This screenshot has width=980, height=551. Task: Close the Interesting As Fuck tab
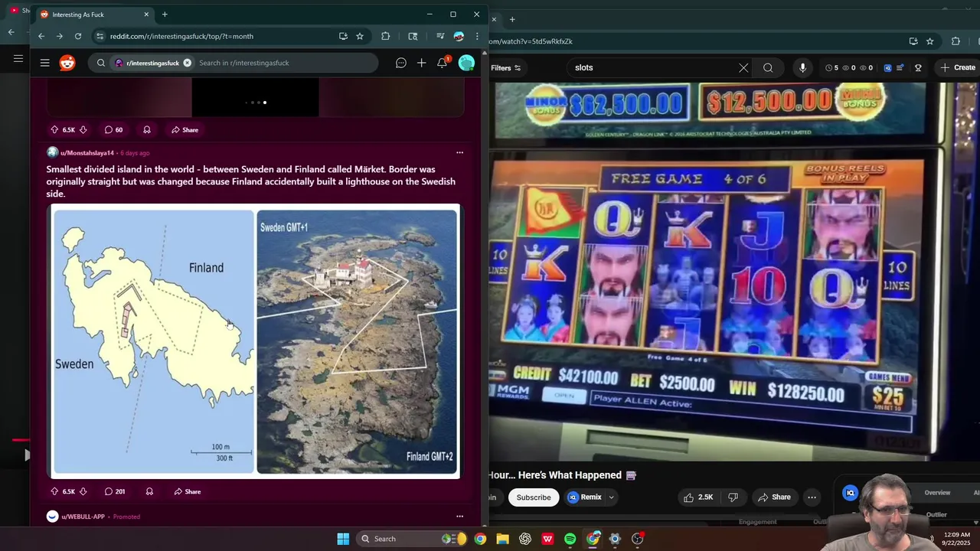(x=146, y=15)
